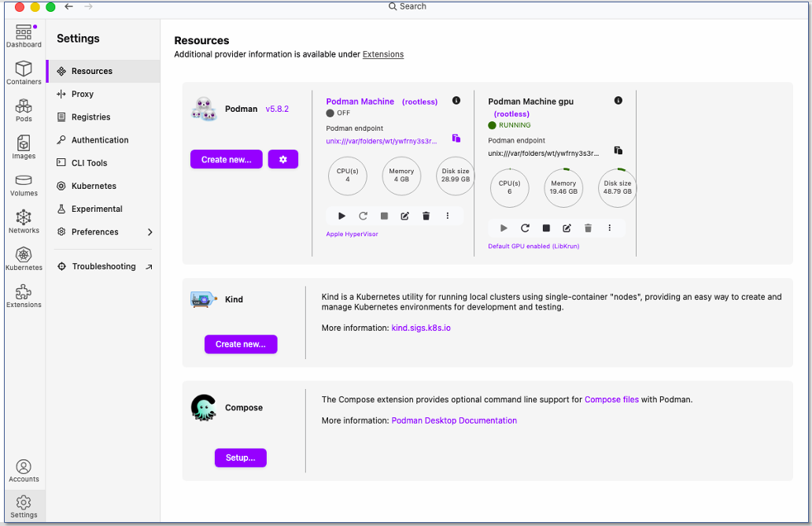This screenshot has width=812, height=526.
Task: Open Troubleshooting in the Settings list
Action: 103,266
